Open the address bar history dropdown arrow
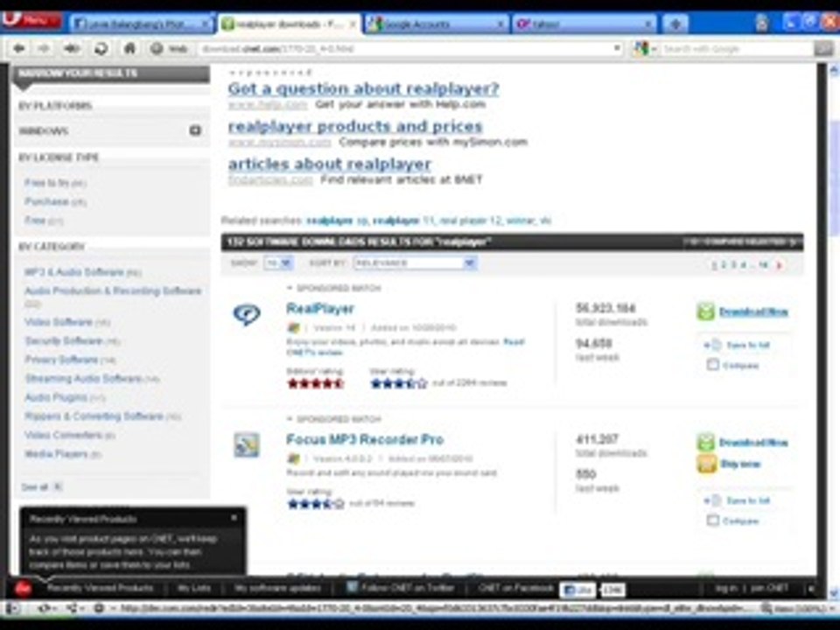840x630 pixels. tap(617, 49)
